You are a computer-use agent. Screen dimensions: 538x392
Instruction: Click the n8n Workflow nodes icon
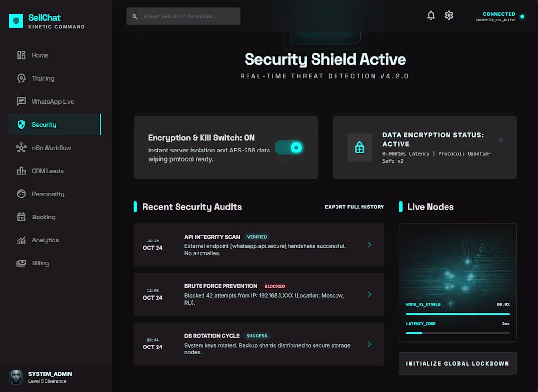click(x=21, y=148)
